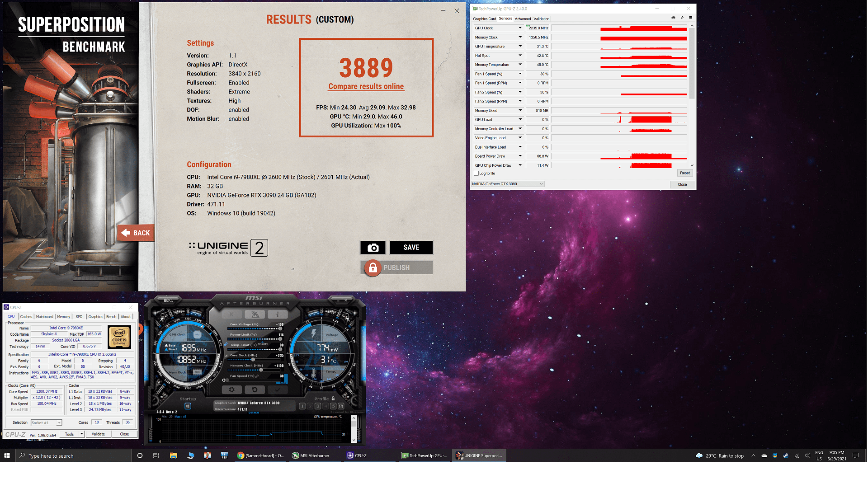Toggle fan speed link icon in Afterburner
This screenshot has width=868, height=488.
click(x=257, y=376)
